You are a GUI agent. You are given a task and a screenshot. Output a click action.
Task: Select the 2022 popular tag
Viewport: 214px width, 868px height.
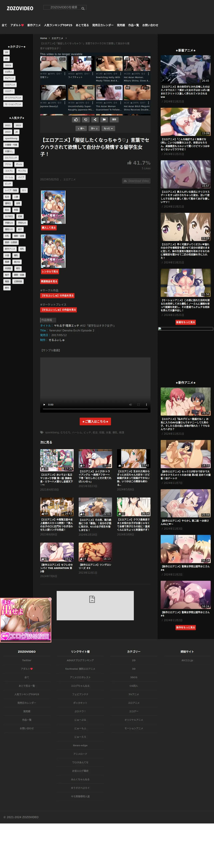pos(18,125)
